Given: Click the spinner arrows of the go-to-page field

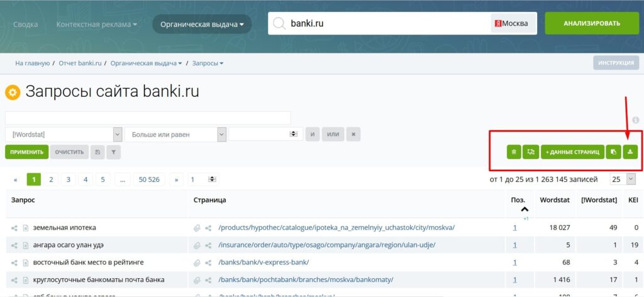Looking at the screenshot, I should tap(212, 179).
